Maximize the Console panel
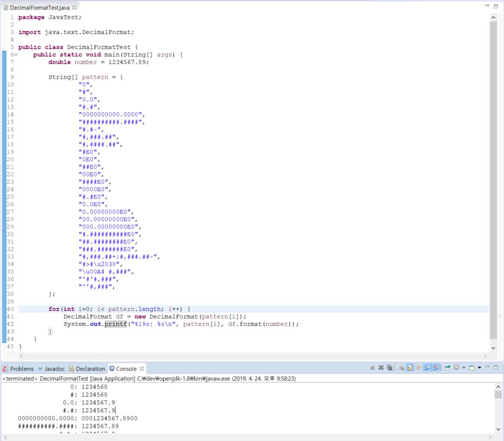 coord(496,368)
